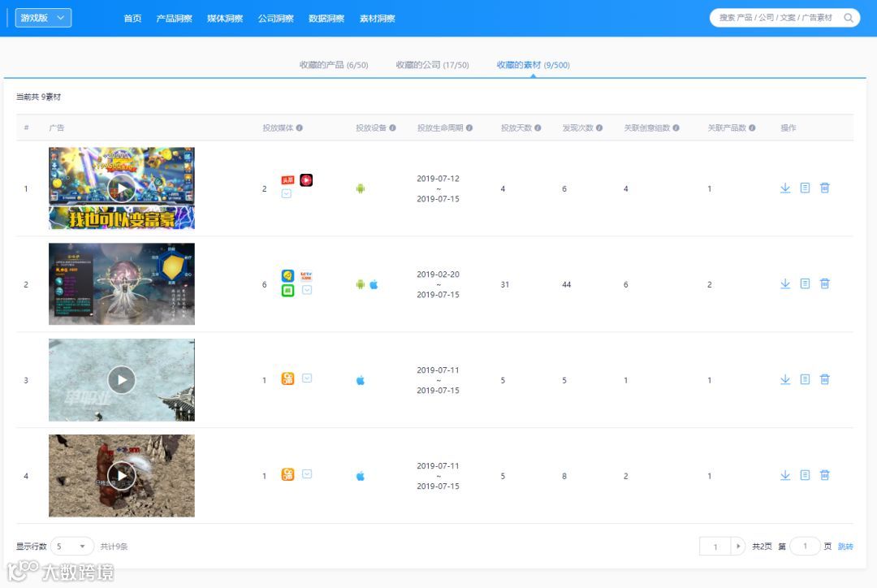Open 素材洞察 menu
Viewport: 877px width, 588px height.
378,19
